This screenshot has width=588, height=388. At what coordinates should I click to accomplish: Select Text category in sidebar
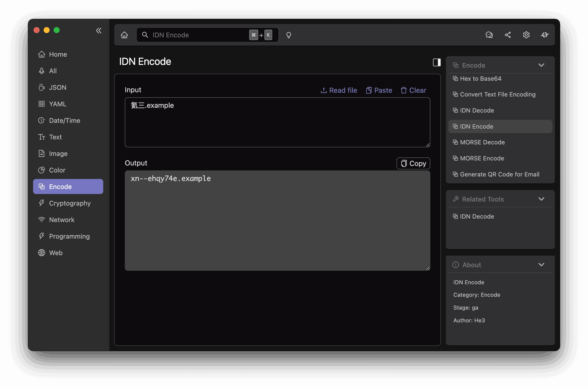tap(68, 137)
